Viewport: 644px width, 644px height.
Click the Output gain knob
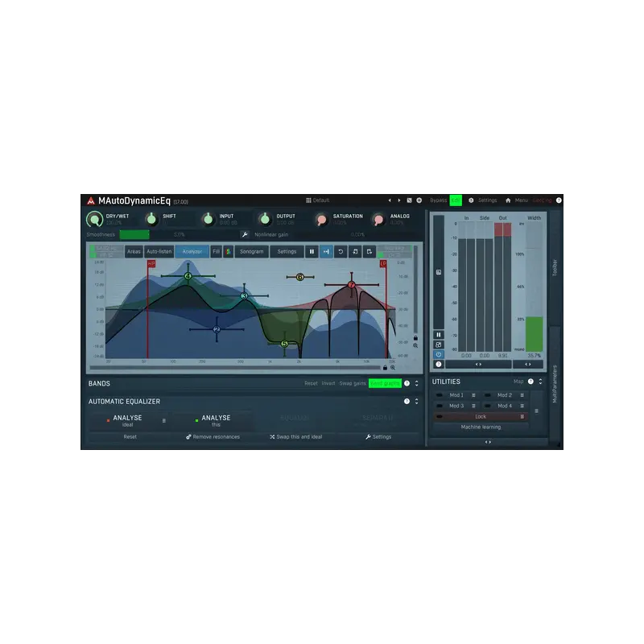click(265, 219)
